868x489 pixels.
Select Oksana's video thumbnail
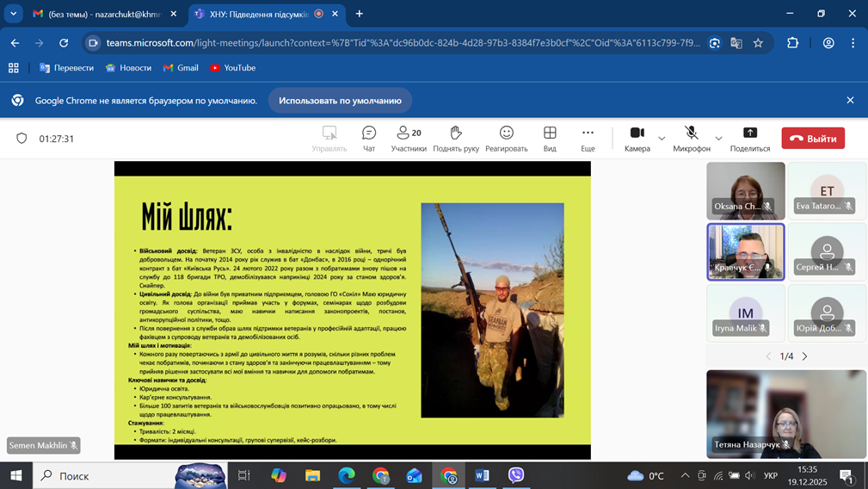click(745, 190)
